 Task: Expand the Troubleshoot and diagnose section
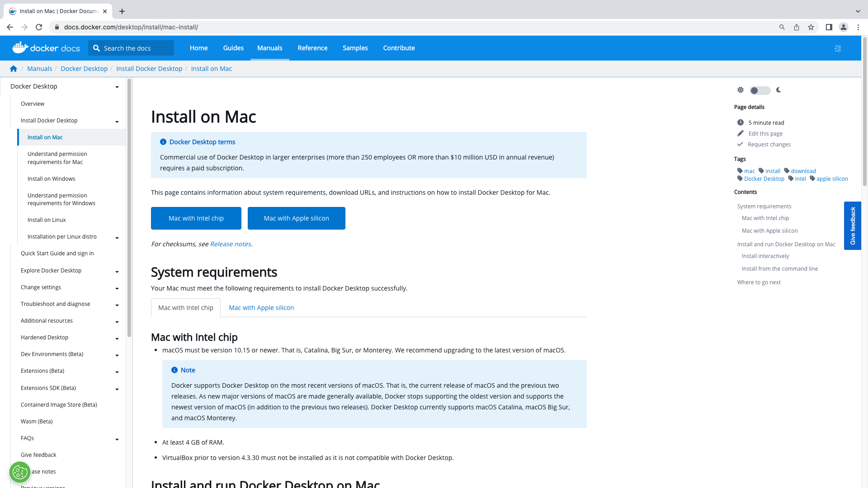tap(117, 305)
